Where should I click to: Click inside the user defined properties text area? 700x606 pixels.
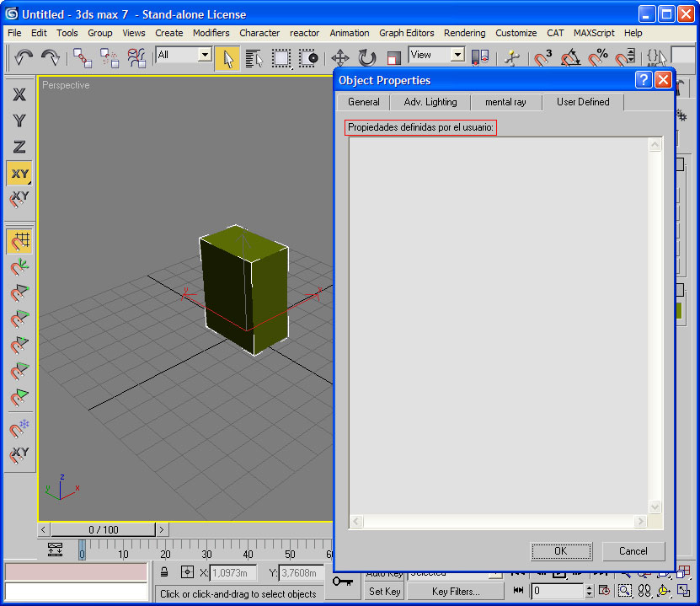[x=499, y=325]
